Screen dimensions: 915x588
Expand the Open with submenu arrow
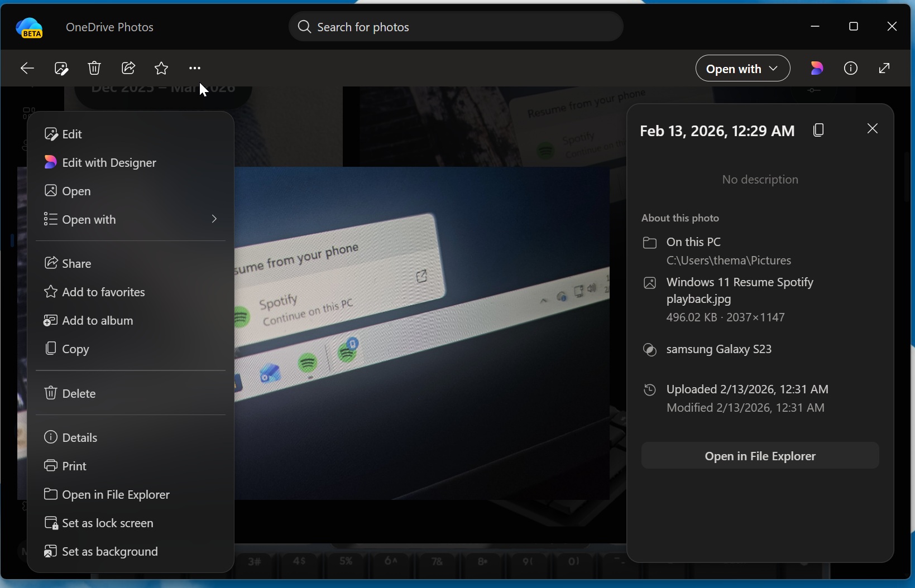coord(214,219)
